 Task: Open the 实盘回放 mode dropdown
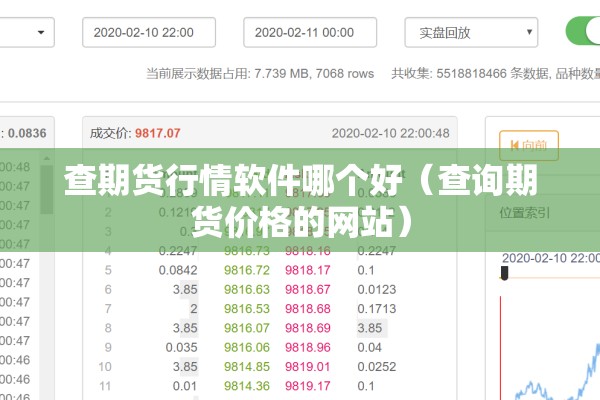pos(471,33)
